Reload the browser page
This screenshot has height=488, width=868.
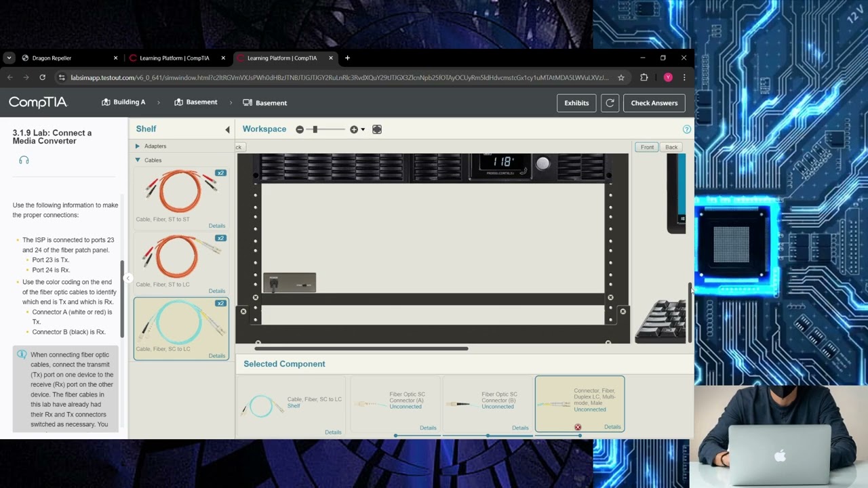42,78
